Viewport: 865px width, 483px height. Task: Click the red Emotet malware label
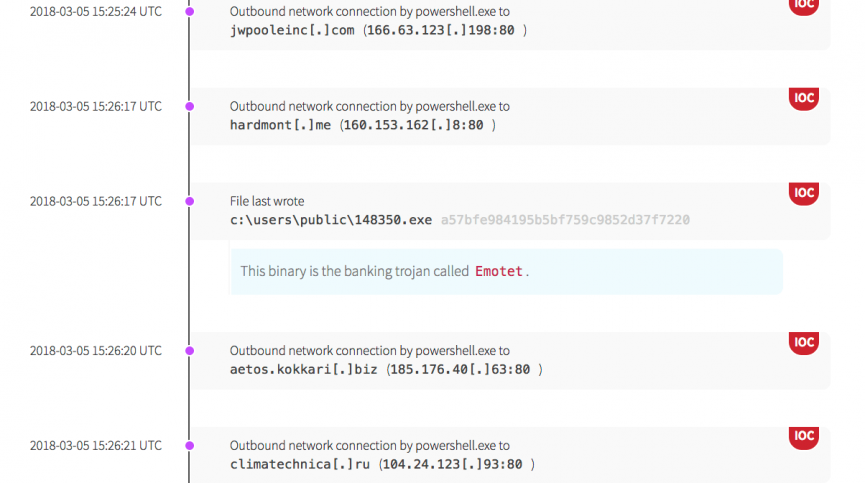(x=498, y=271)
